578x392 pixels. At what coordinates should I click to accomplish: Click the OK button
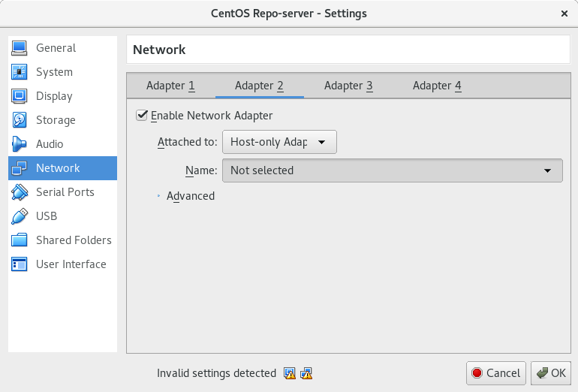coord(551,373)
